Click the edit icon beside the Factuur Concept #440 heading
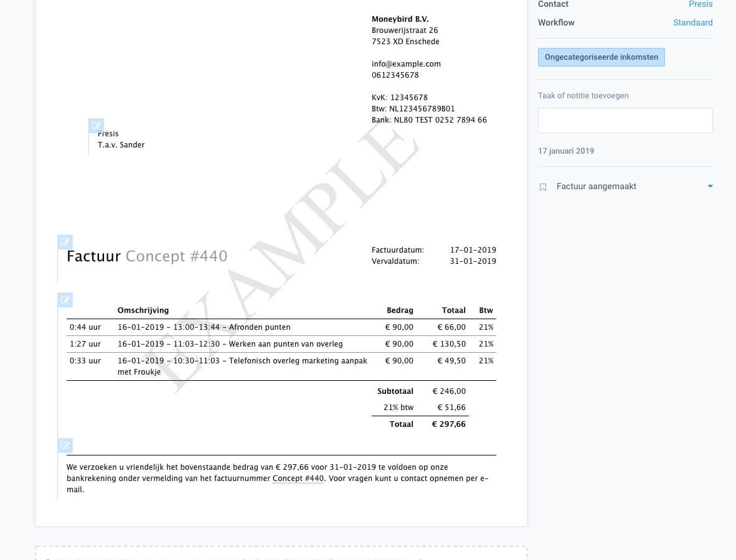 65,242
